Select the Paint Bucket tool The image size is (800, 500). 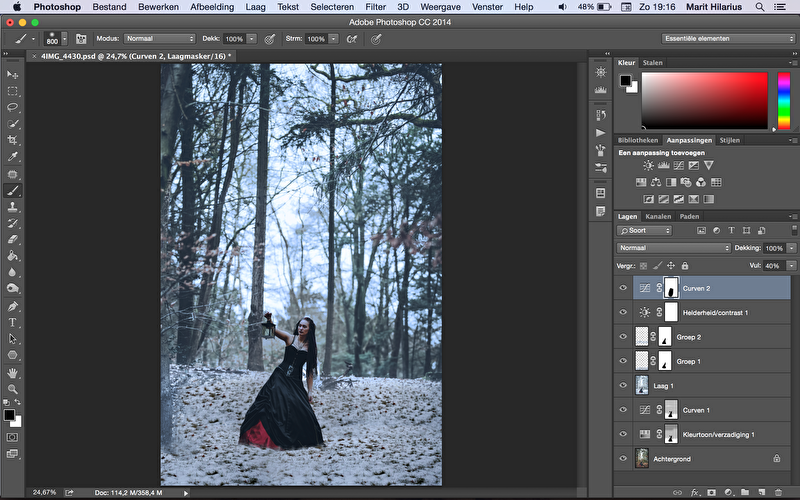(x=12, y=256)
